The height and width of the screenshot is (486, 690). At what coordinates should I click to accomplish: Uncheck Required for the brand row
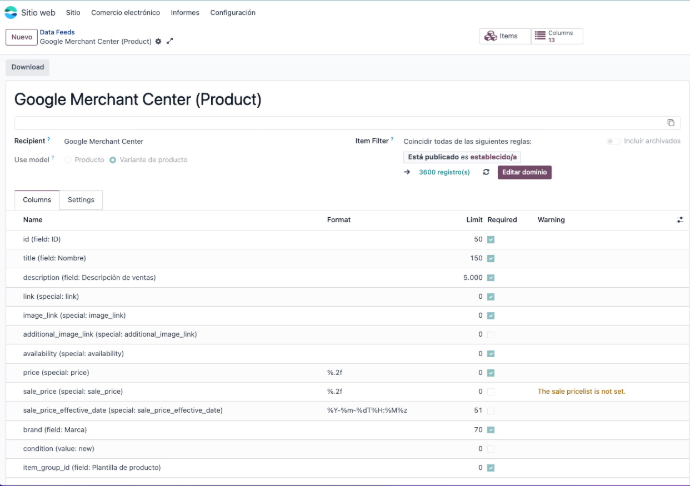pos(491,429)
